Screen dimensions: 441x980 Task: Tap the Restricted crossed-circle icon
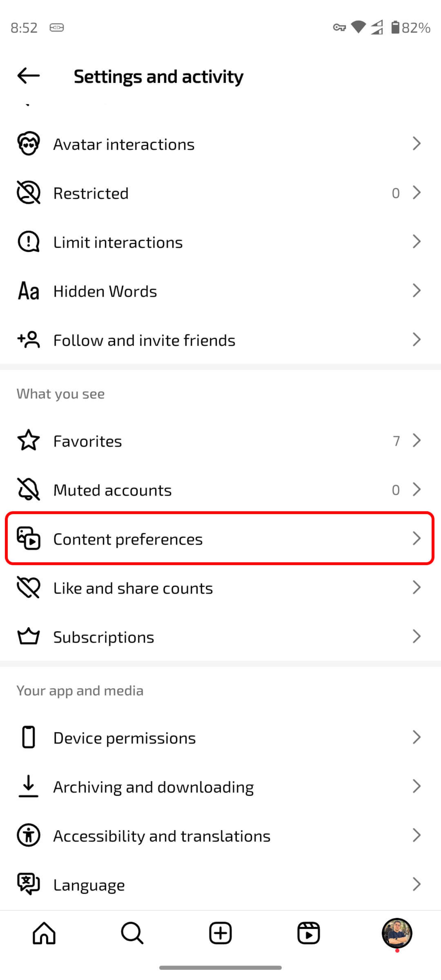pos(28,193)
